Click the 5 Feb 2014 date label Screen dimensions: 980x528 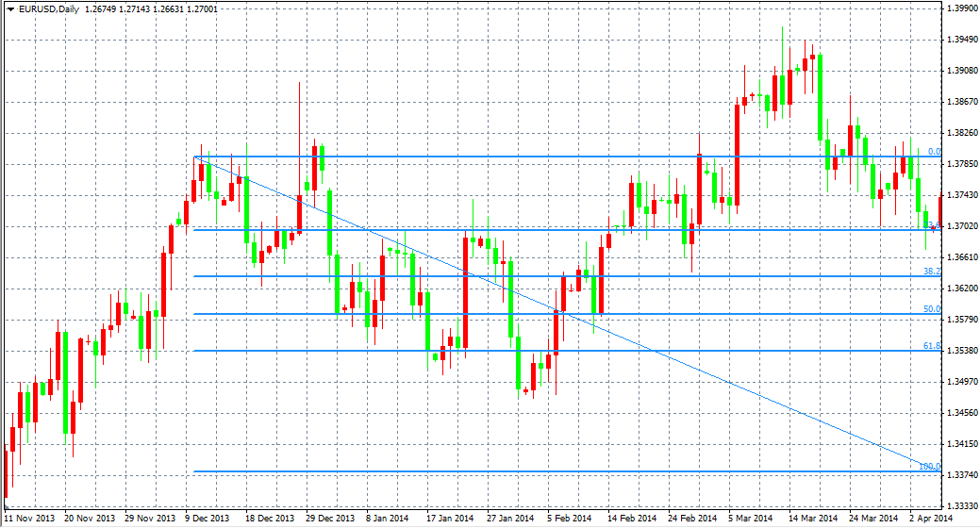[x=568, y=519]
